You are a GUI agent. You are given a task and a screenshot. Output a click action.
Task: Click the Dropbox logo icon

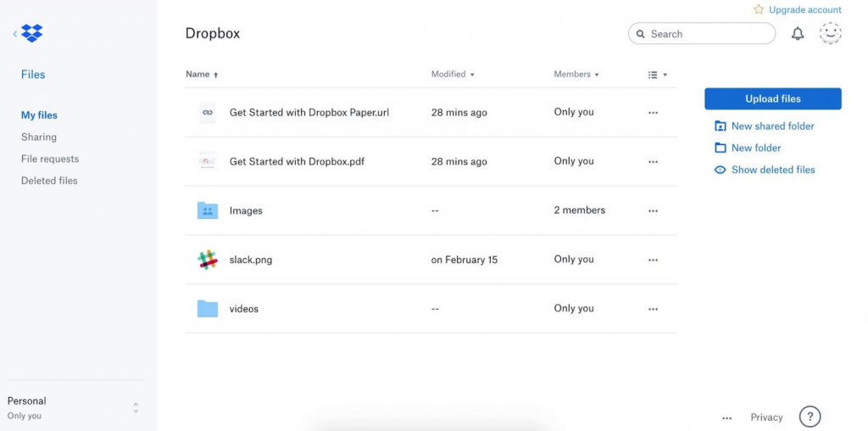[x=31, y=33]
